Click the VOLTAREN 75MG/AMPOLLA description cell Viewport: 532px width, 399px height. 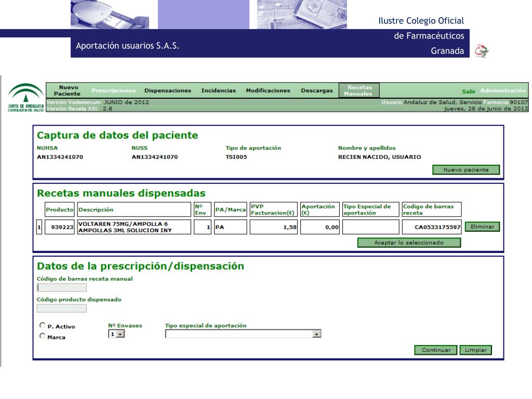point(134,227)
